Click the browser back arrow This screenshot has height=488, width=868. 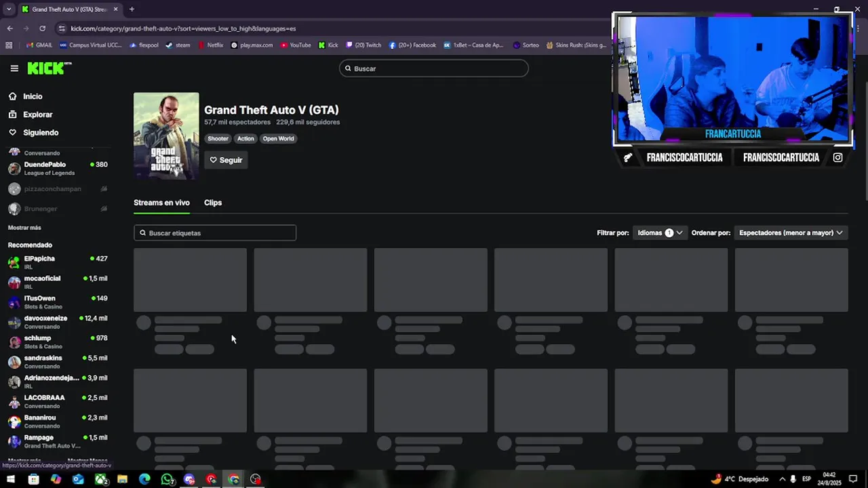pos(9,28)
